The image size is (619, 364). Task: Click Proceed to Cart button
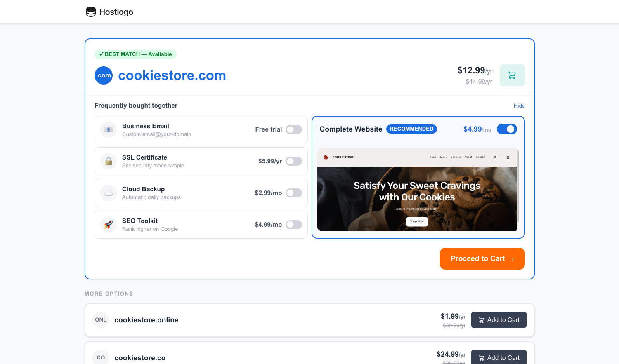[x=482, y=258]
